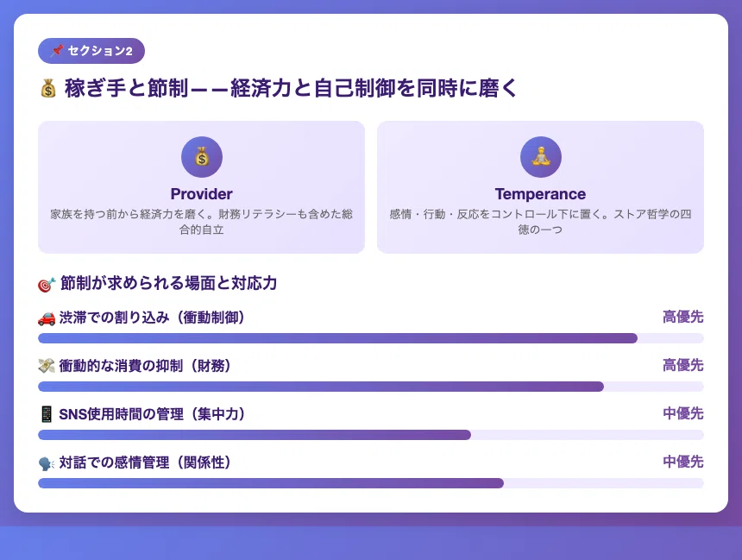Viewport: 742px width, 560px height.
Task: Click the red car emoji icon
Action: coord(47,318)
